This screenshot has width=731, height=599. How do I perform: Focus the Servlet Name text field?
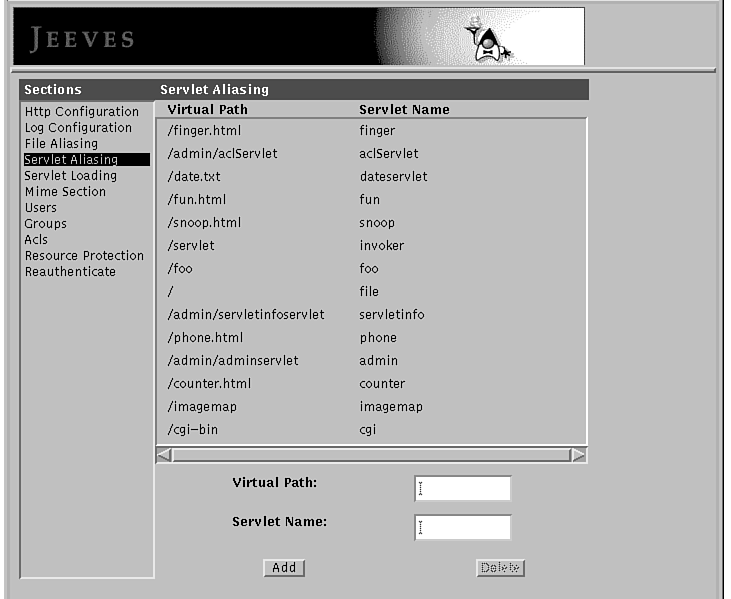click(x=463, y=527)
